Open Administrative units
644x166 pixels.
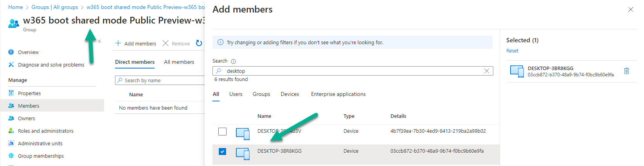pyautogui.click(x=40, y=143)
